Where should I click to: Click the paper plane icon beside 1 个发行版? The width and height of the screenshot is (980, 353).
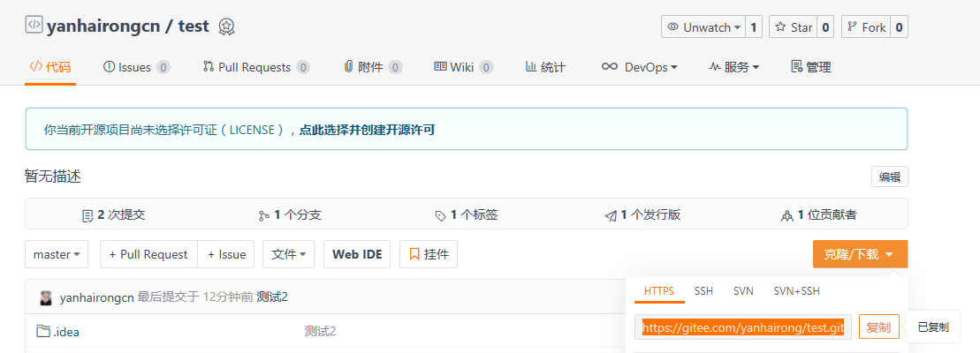click(x=611, y=216)
